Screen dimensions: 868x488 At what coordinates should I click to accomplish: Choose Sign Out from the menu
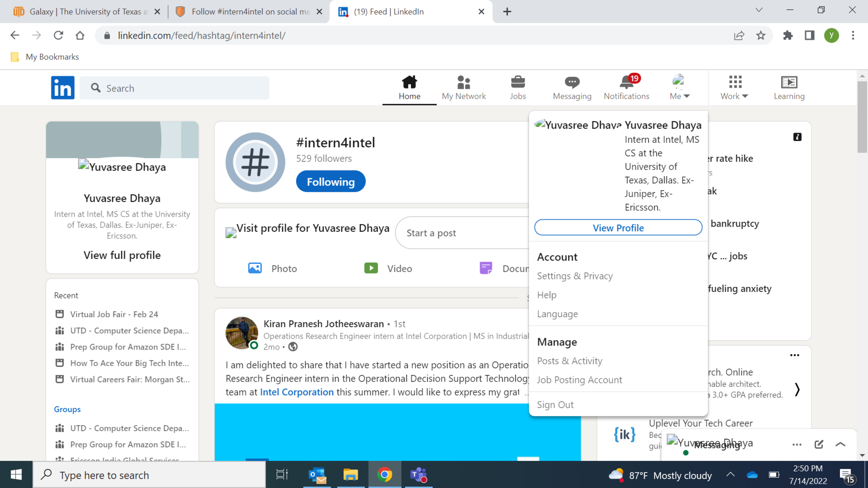pyautogui.click(x=555, y=405)
